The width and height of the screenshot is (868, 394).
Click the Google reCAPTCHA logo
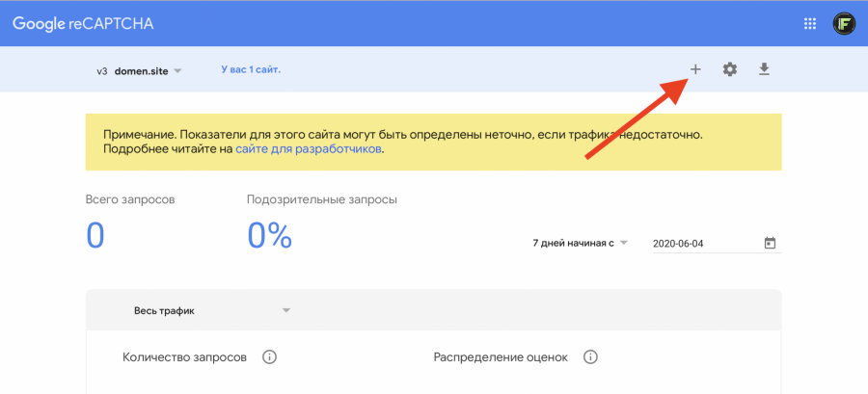point(83,23)
